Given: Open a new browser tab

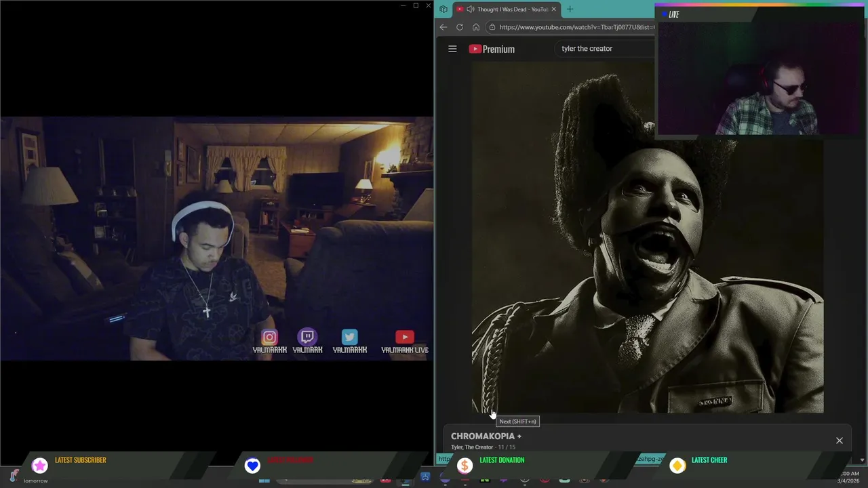Looking at the screenshot, I should (x=570, y=9).
